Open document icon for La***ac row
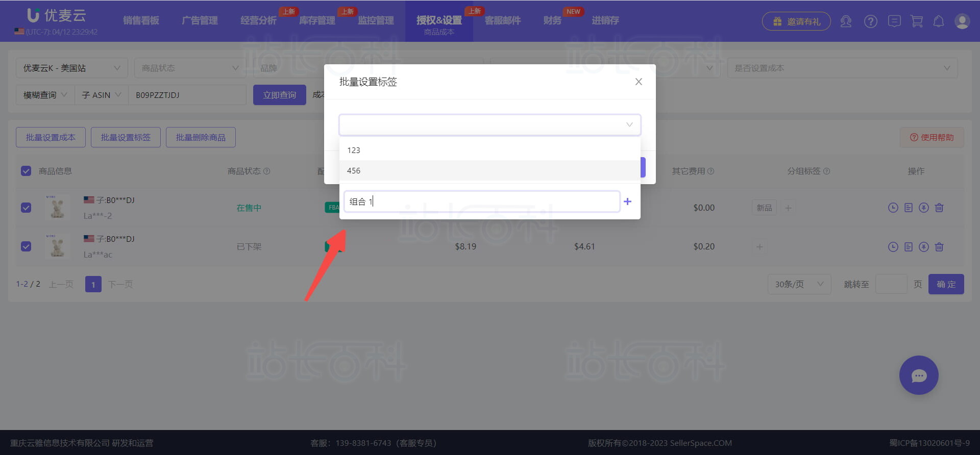Screen dimensions: 980x455 tap(908, 247)
